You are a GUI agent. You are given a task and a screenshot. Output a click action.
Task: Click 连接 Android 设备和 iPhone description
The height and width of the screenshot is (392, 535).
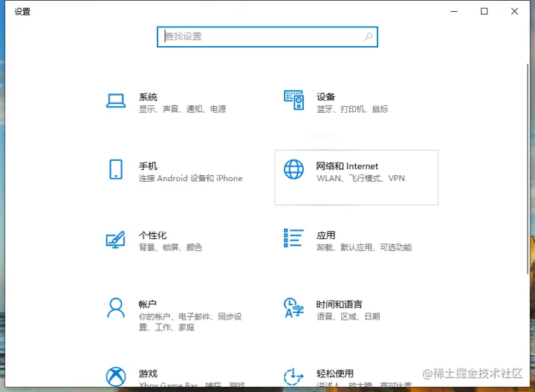pos(190,178)
